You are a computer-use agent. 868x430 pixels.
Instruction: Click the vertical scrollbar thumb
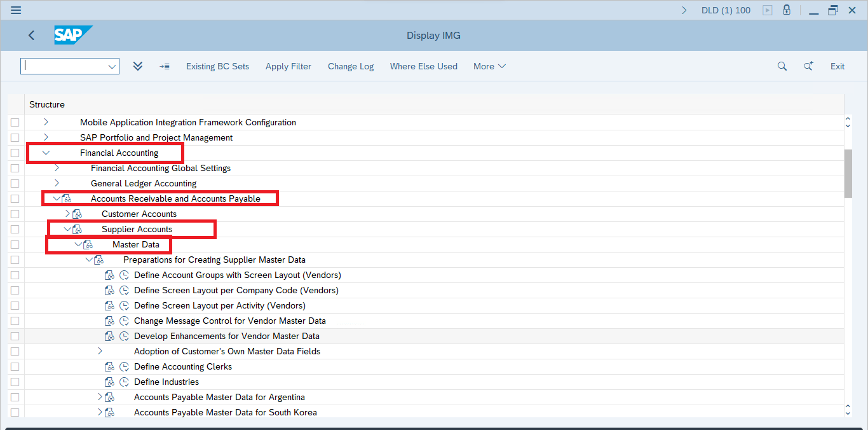(848, 174)
